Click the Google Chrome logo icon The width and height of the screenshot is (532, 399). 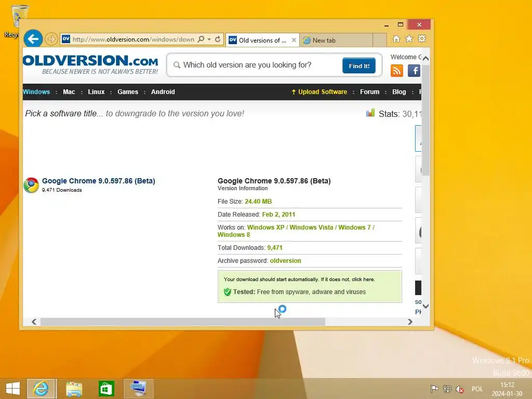[x=31, y=185]
